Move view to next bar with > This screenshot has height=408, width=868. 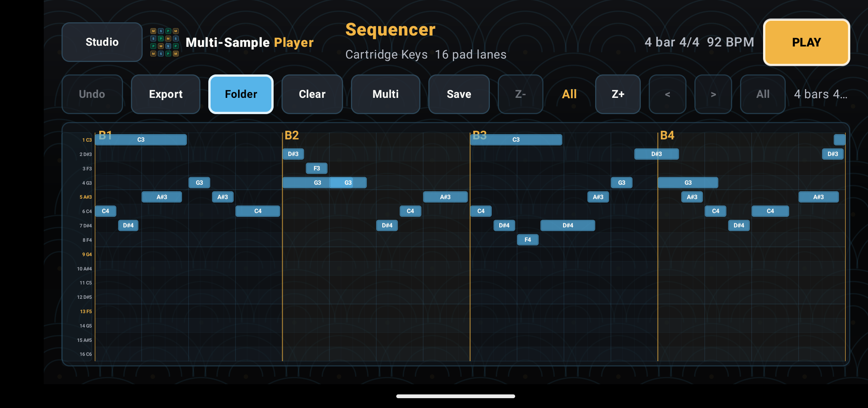[713, 94]
